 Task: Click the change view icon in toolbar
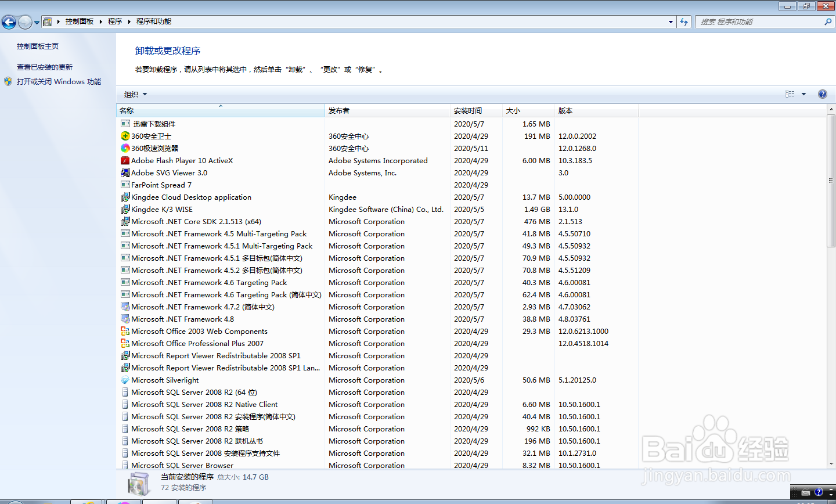790,94
